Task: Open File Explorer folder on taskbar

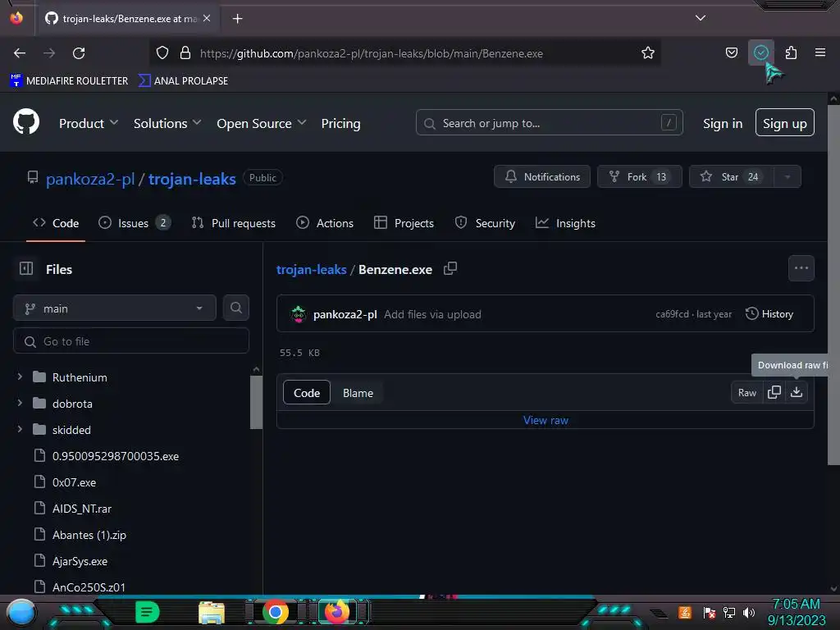Action: coord(212,612)
